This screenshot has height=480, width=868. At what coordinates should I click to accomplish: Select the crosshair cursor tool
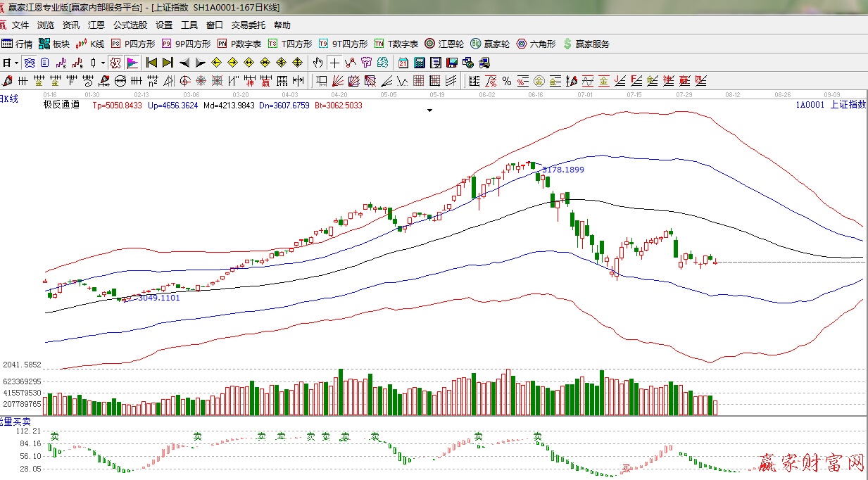(334, 62)
